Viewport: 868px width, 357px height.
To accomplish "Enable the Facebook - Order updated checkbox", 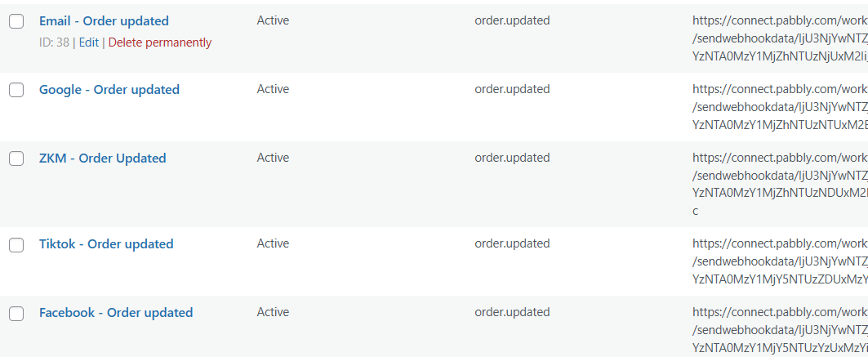I will (16, 314).
